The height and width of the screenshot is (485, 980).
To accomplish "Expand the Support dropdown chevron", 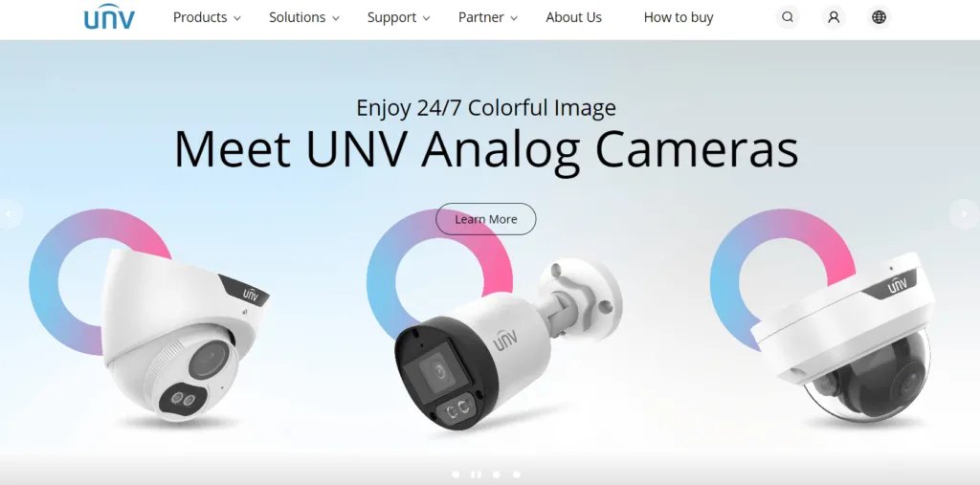I will tap(426, 19).
